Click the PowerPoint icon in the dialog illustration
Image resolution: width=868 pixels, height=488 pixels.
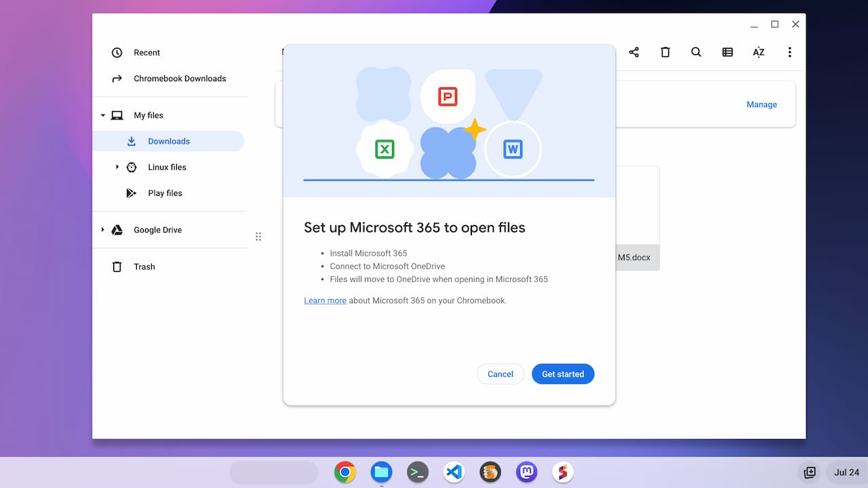(447, 96)
